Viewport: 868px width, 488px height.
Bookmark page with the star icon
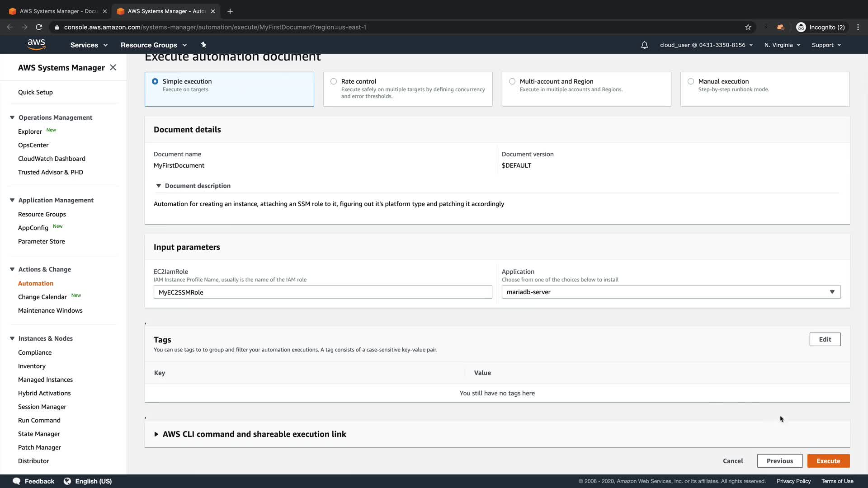pos(748,27)
